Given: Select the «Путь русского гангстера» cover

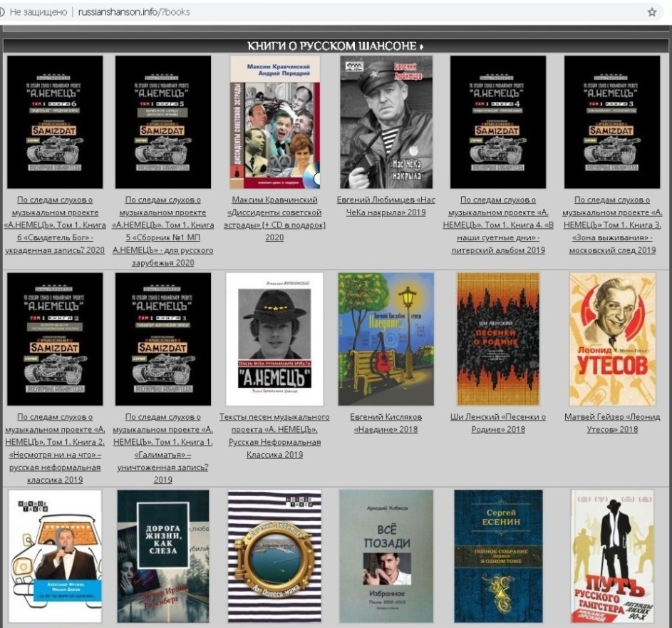Looking at the screenshot, I should (x=612, y=557).
